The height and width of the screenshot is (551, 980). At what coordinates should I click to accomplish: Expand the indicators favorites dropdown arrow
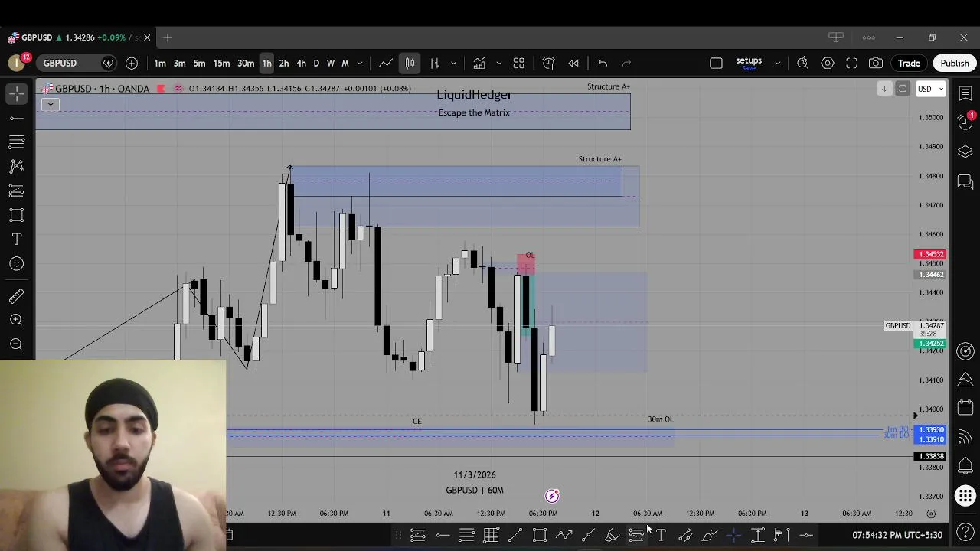498,63
